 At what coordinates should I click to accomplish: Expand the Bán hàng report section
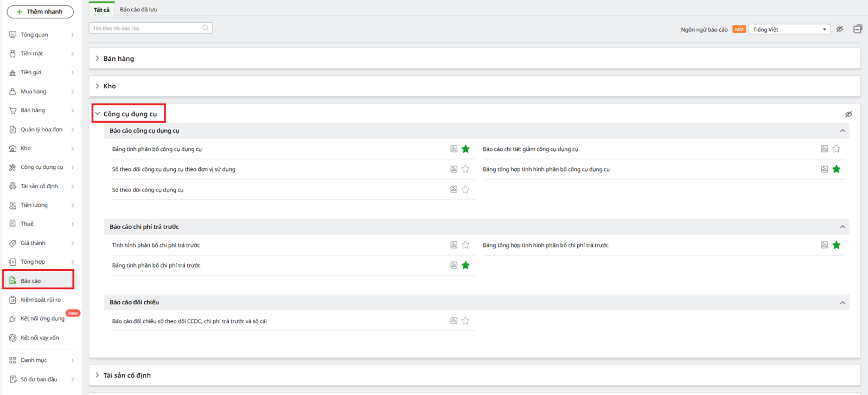(x=118, y=59)
